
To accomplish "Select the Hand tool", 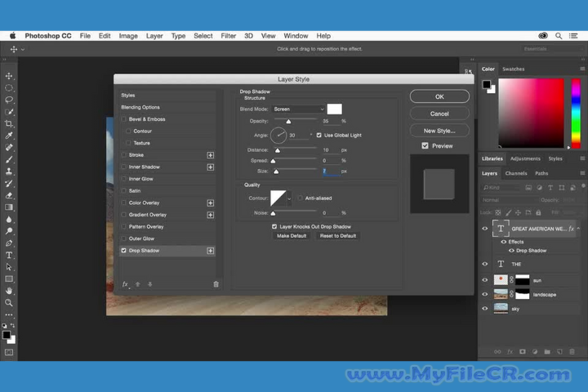I will click(9, 291).
